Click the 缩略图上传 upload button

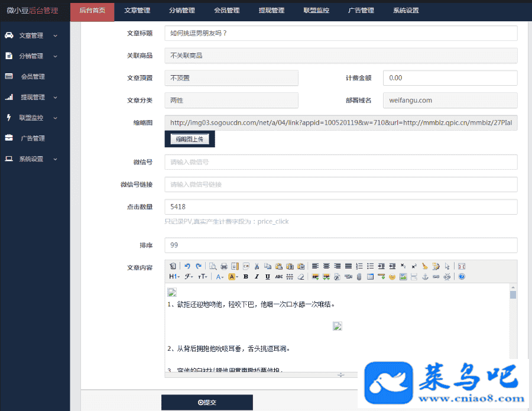pos(189,139)
